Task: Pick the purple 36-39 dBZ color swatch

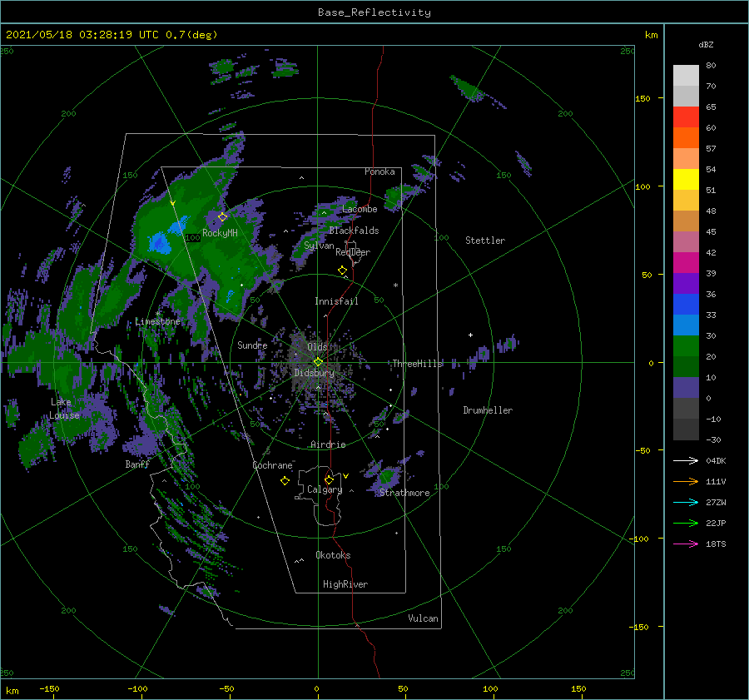Action: [x=686, y=284]
